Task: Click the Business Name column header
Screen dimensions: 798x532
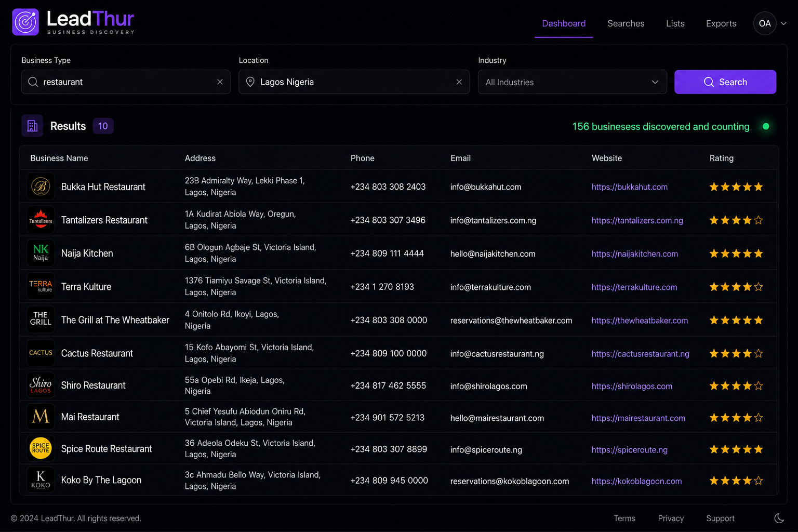Action: (59, 158)
